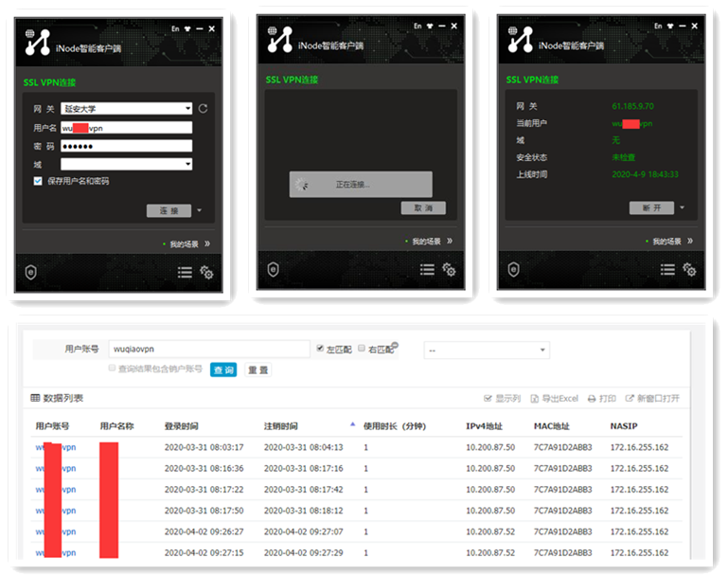Click the 断开 disconnect button
The height and width of the screenshot is (576, 728).
[x=652, y=208]
